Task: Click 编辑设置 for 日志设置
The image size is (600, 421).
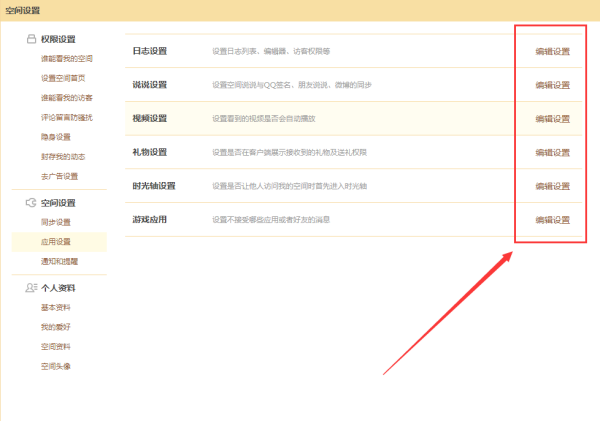Action: point(552,51)
